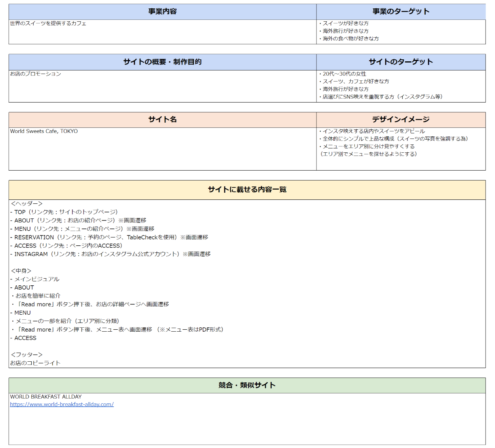Select the サイト名 header cell
This screenshot has height=448, width=495.
pyautogui.click(x=162, y=120)
